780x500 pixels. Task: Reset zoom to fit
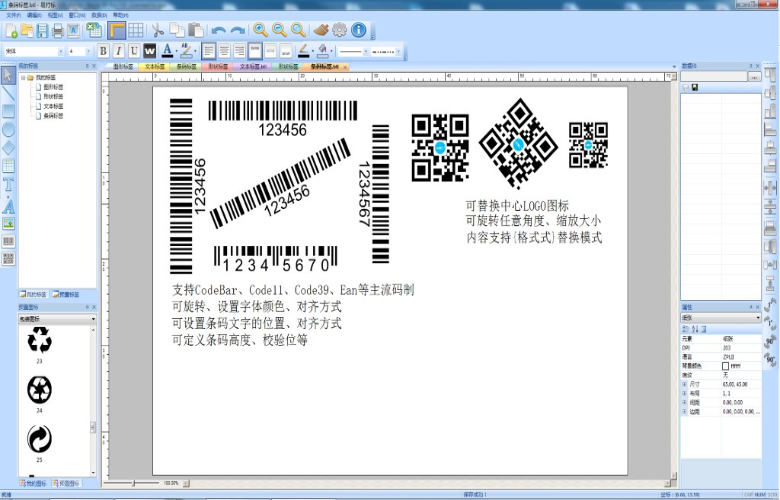pos(298,30)
